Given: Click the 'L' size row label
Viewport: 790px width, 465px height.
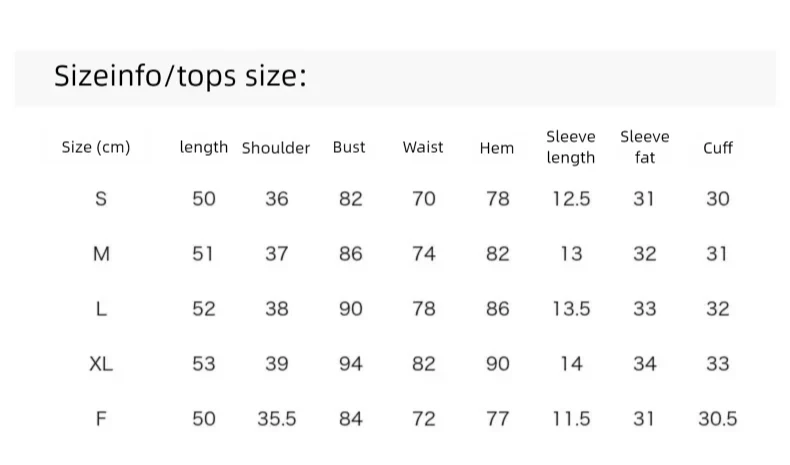Looking at the screenshot, I should tap(101, 309).
